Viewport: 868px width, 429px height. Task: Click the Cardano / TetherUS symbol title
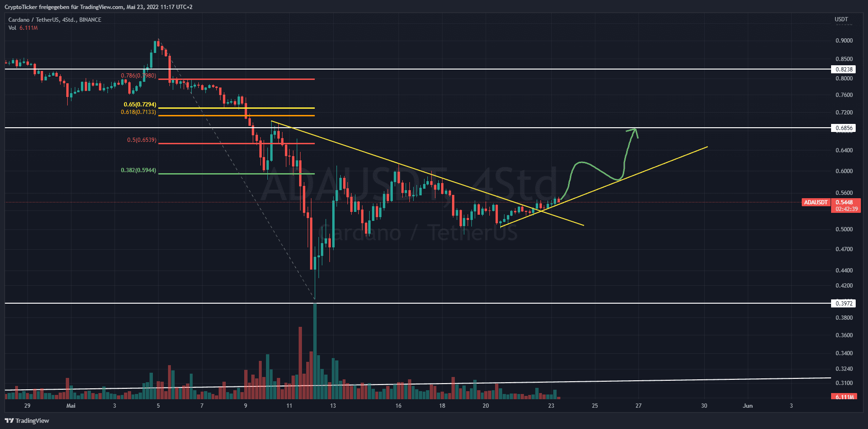click(x=55, y=20)
